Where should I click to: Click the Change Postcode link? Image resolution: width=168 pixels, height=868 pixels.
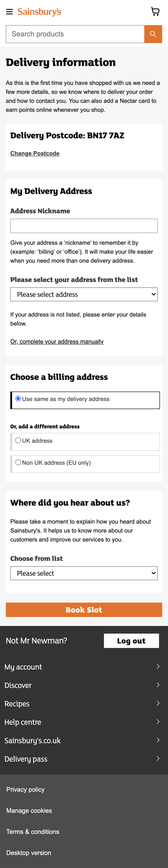35,153
